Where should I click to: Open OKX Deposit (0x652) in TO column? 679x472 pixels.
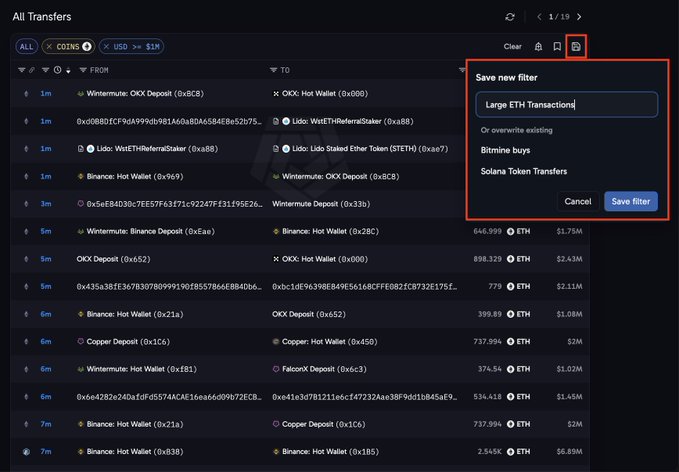pyautogui.click(x=309, y=314)
